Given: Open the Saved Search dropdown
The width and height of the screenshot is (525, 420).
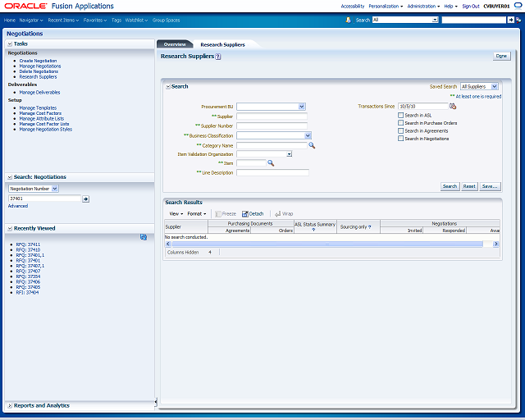Looking at the screenshot, I should pyautogui.click(x=494, y=86).
